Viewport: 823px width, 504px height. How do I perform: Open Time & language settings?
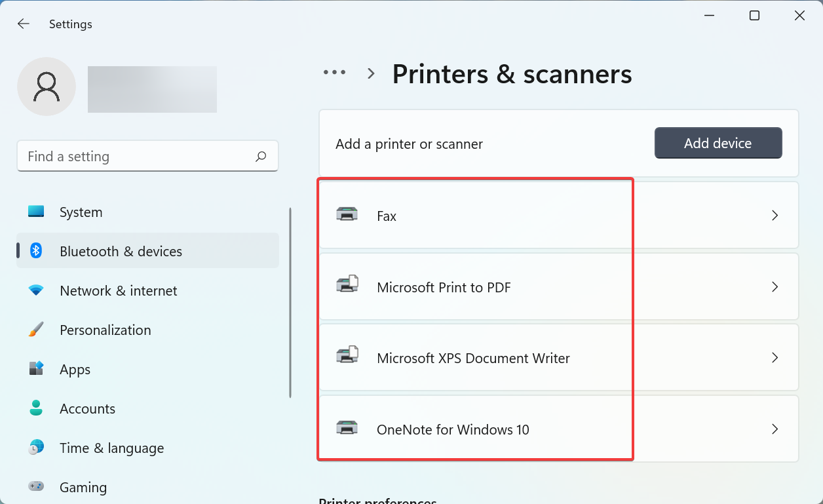tap(148, 448)
